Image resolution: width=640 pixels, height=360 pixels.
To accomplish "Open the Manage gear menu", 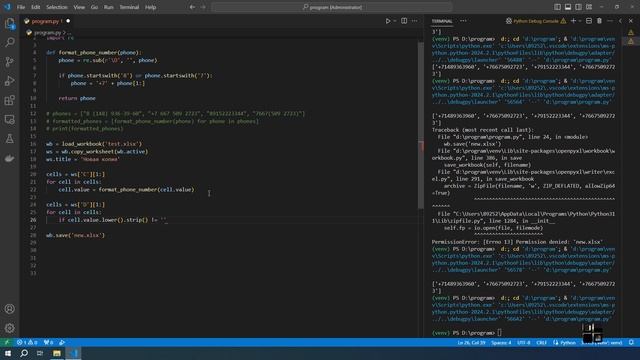I will (x=9, y=328).
